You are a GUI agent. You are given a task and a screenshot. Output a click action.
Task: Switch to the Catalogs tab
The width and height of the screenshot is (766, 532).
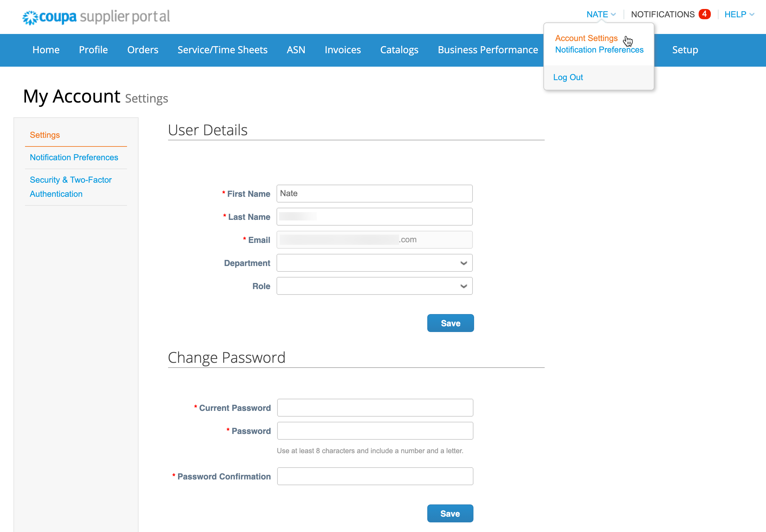pyautogui.click(x=399, y=50)
